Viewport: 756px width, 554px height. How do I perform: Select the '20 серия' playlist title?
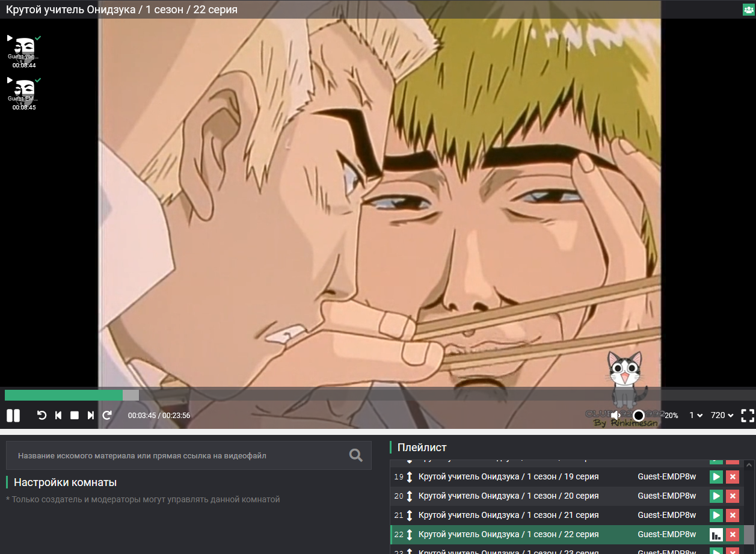(x=508, y=496)
